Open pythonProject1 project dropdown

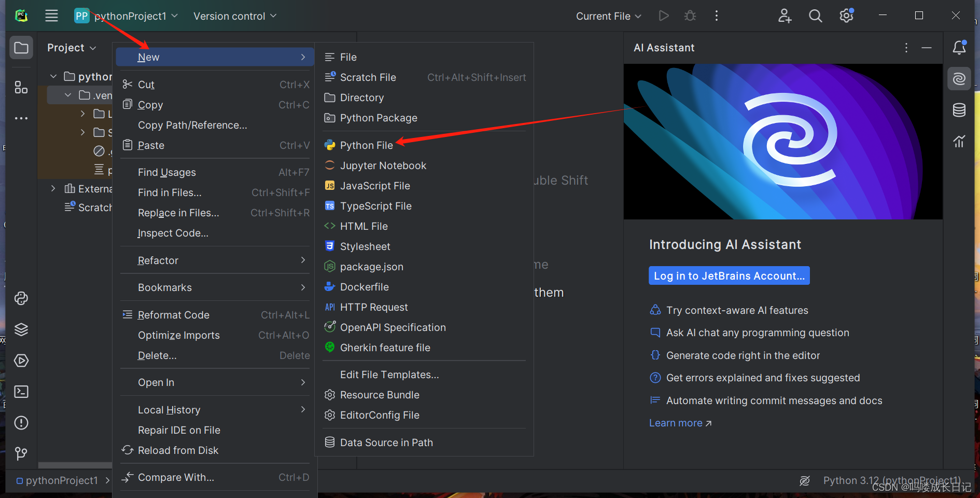(127, 16)
